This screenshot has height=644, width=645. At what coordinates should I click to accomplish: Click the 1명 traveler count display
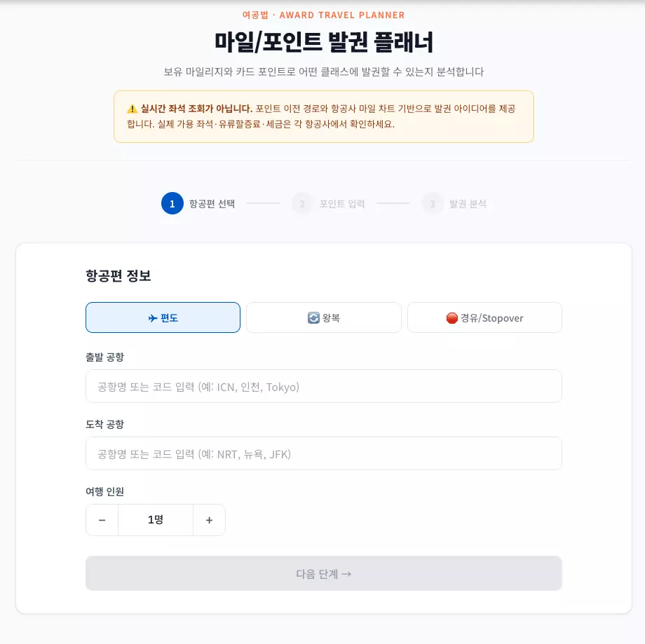pyautogui.click(x=156, y=520)
